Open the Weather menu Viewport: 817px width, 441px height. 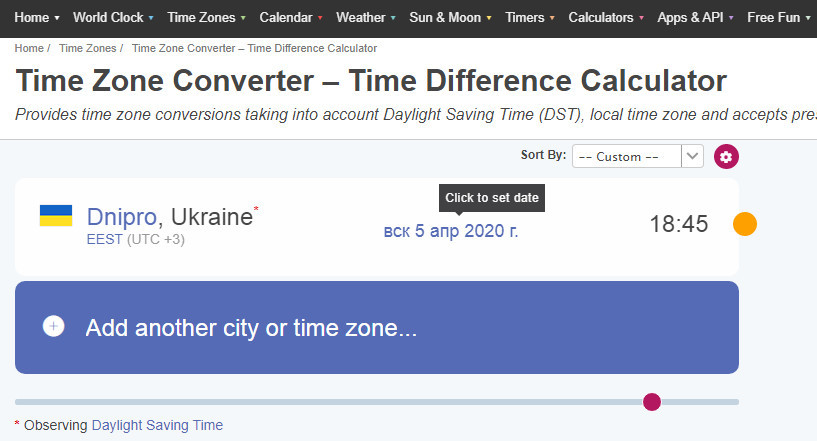366,17
